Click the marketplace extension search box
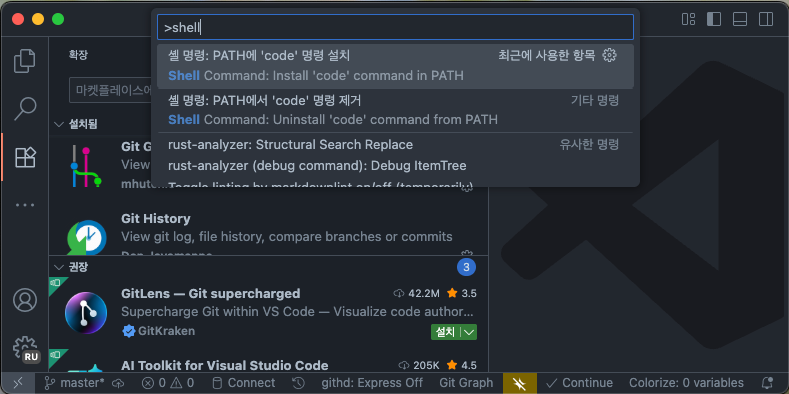The height and width of the screenshot is (394, 789). point(111,91)
